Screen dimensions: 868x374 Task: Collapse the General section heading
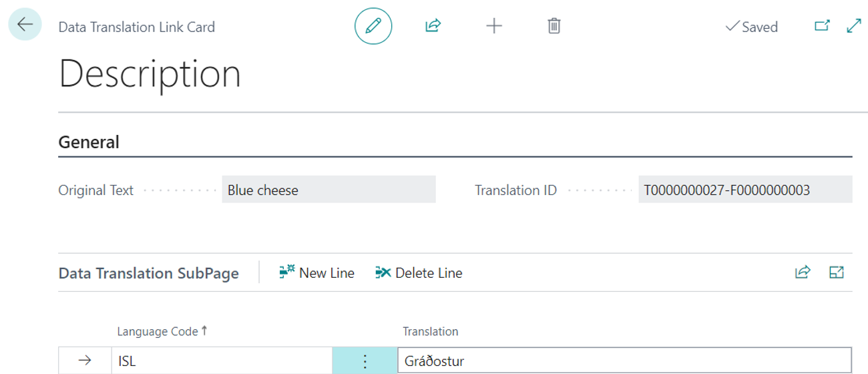(89, 142)
